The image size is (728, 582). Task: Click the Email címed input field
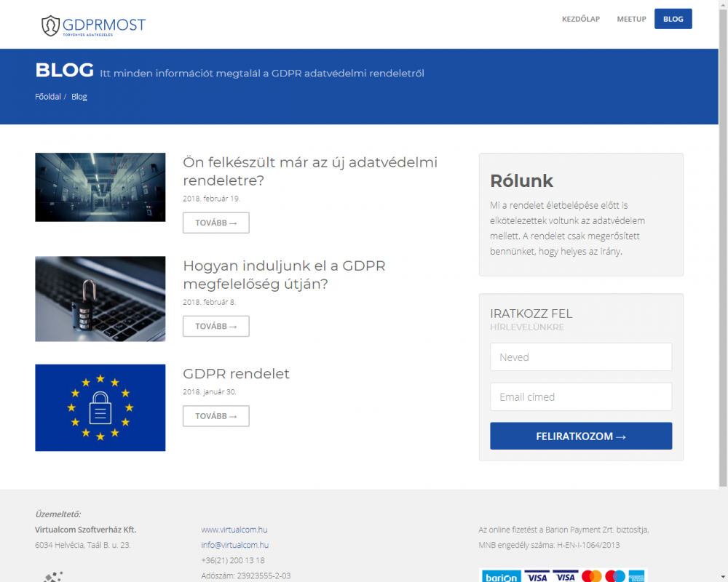[x=580, y=397]
